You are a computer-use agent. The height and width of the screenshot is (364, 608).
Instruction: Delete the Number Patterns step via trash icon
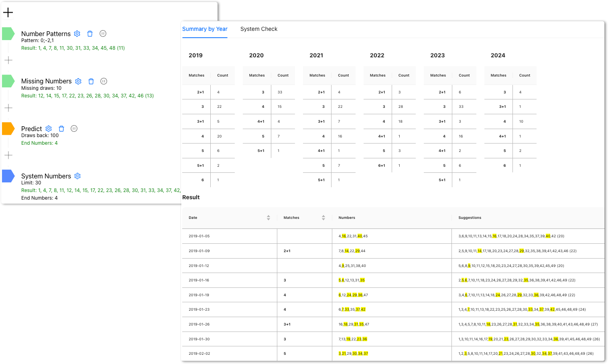pos(90,34)
